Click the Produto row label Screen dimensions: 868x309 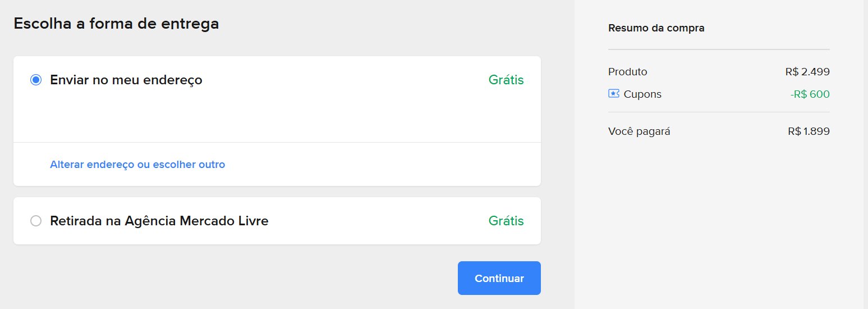[x=628, y=72]
